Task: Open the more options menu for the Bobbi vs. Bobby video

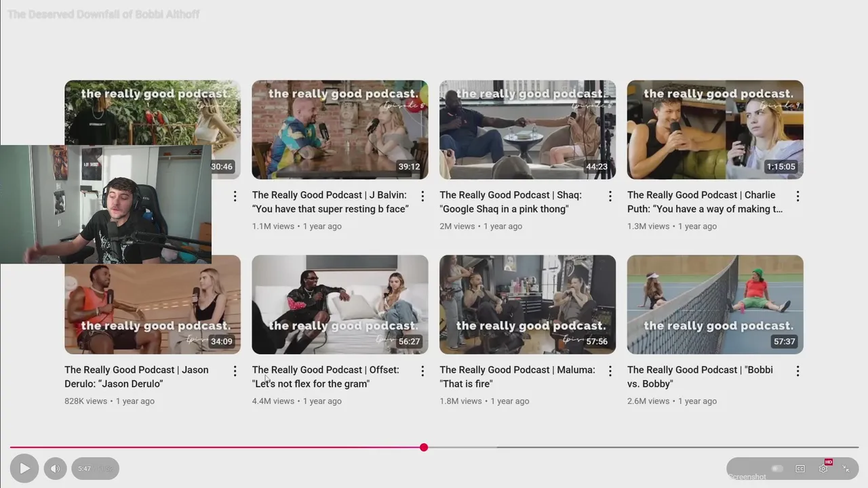Action: click(x=797, y=371)
